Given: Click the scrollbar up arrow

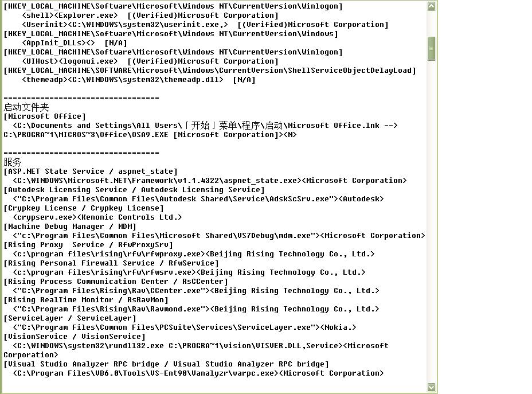Looking at the screenshot, I should [431, 6].
